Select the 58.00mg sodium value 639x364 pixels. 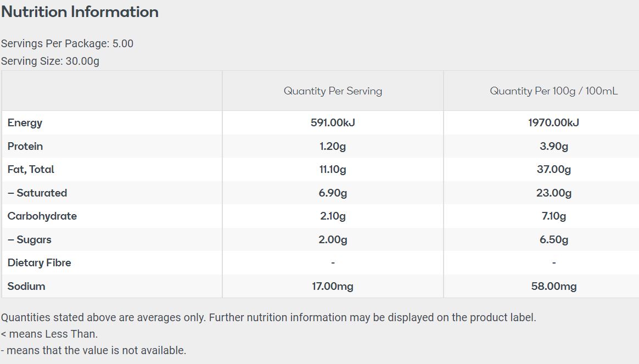pyautogui.click(x=553, y=287)
